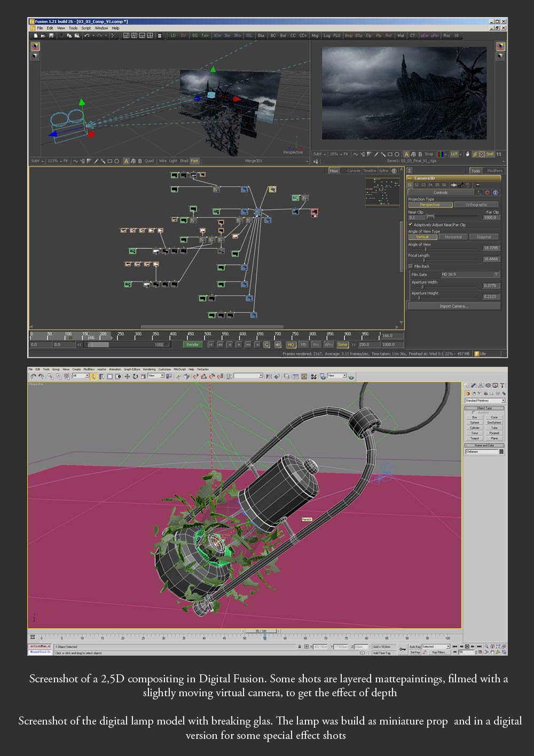
Task: Select the blue Merge3D node in flow
Action: click(x=258, y=212)
